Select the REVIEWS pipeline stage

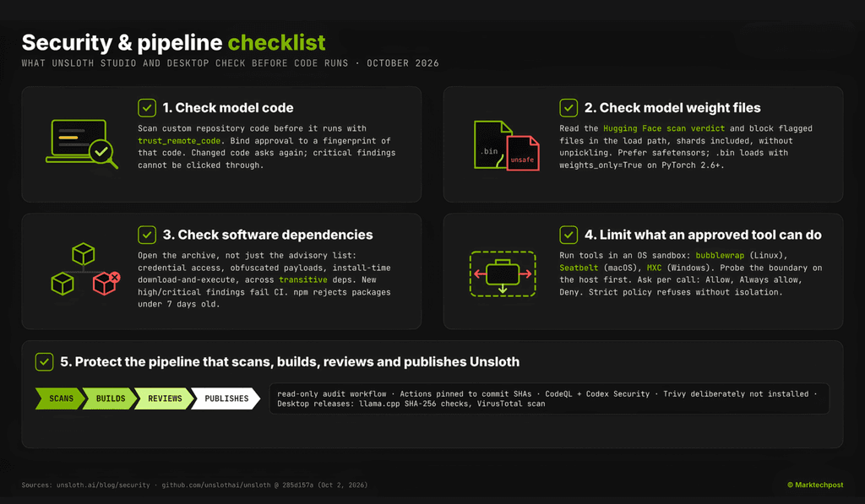pyautogui.click(x=164, y=398)
